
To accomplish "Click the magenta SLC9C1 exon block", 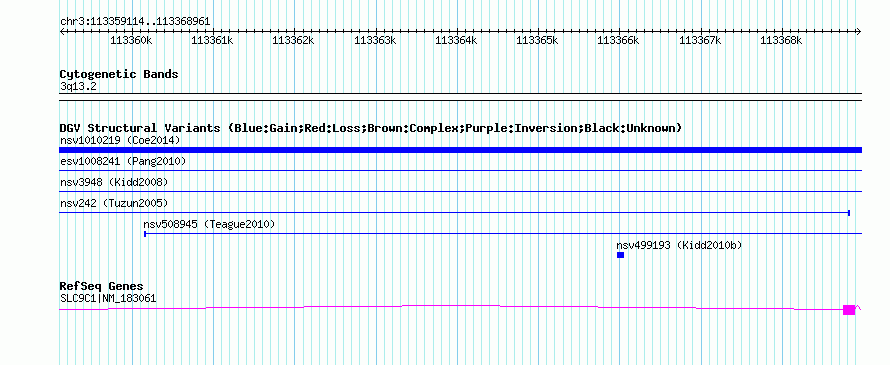I will coord(849,309).
